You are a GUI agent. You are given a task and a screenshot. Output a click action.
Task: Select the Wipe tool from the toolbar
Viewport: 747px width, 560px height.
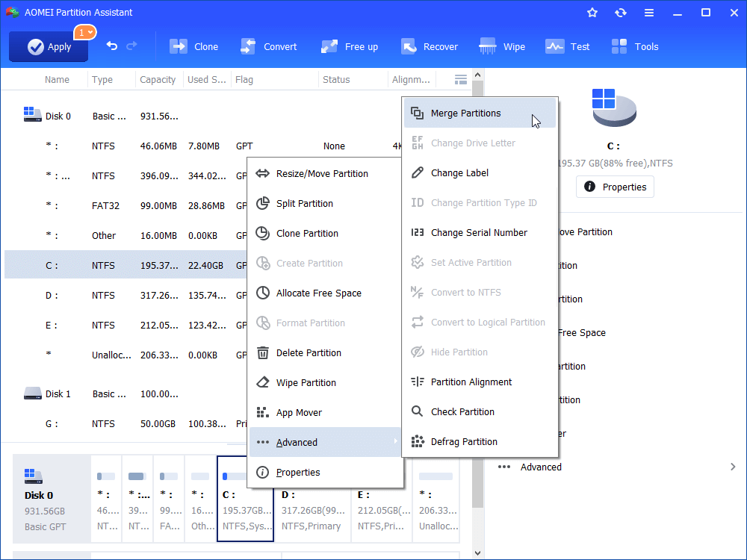click(502, 46)
